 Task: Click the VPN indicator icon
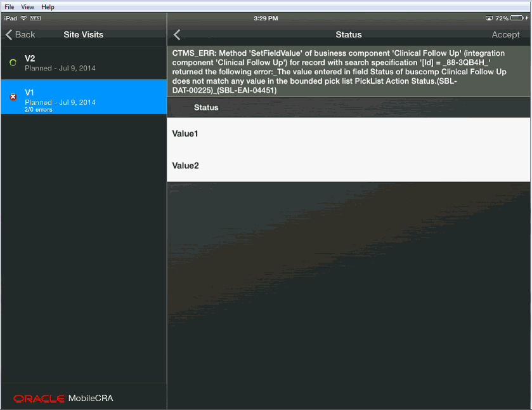point(36,18)
